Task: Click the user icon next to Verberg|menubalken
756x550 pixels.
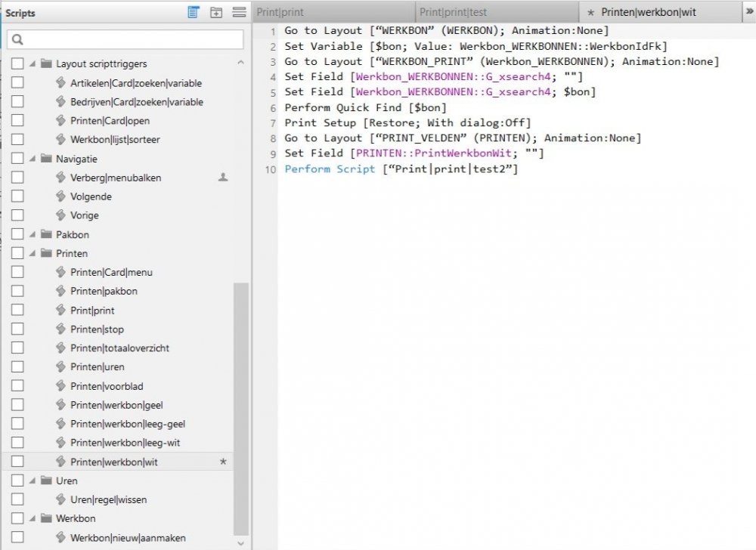Action: (223, 178)
